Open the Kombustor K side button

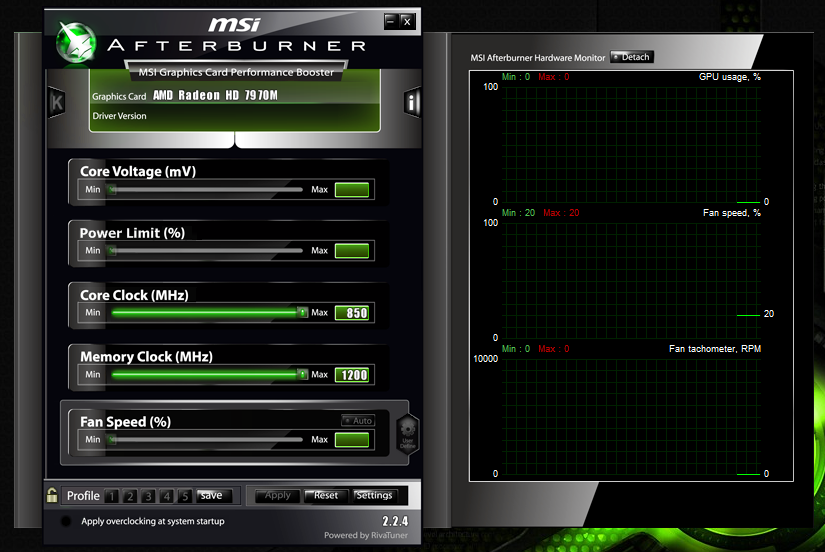(x=57, y=102)
